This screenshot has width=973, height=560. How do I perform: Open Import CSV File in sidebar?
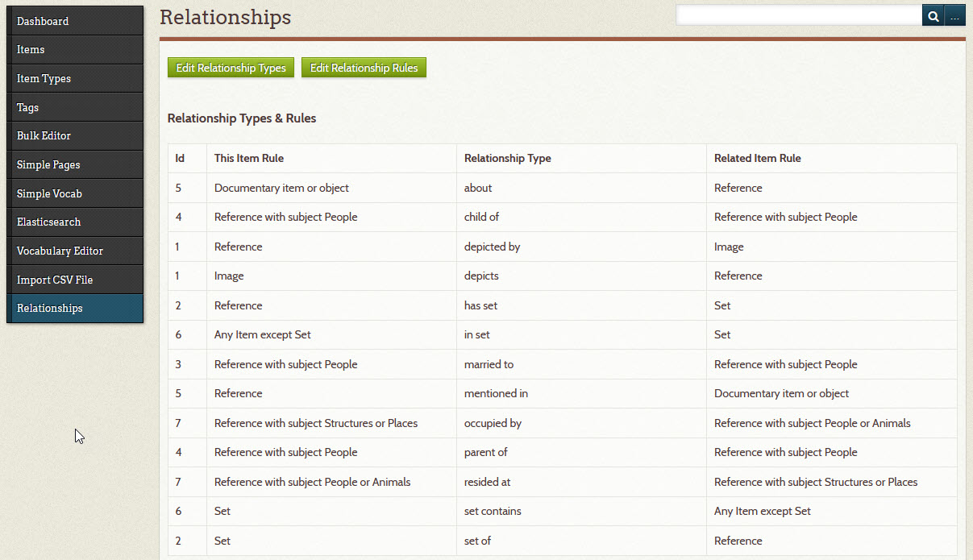pyautogui.click(x=75, y=280)
